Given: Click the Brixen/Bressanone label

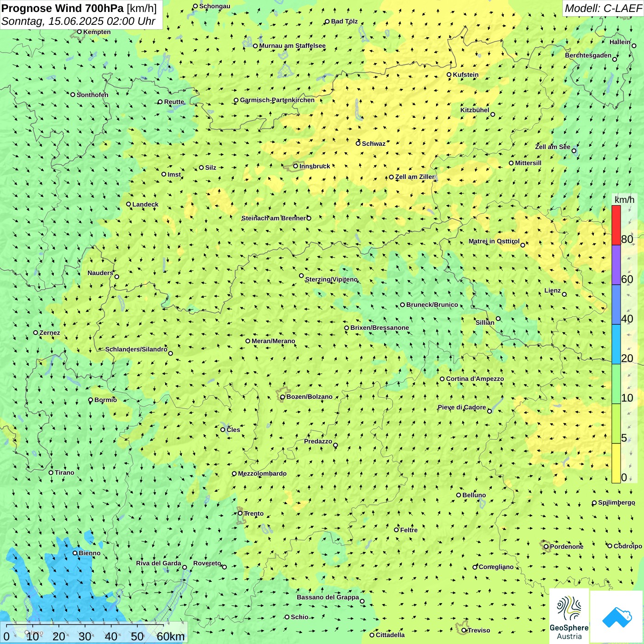Looking at the screenshot, I should tap(379, 328).
